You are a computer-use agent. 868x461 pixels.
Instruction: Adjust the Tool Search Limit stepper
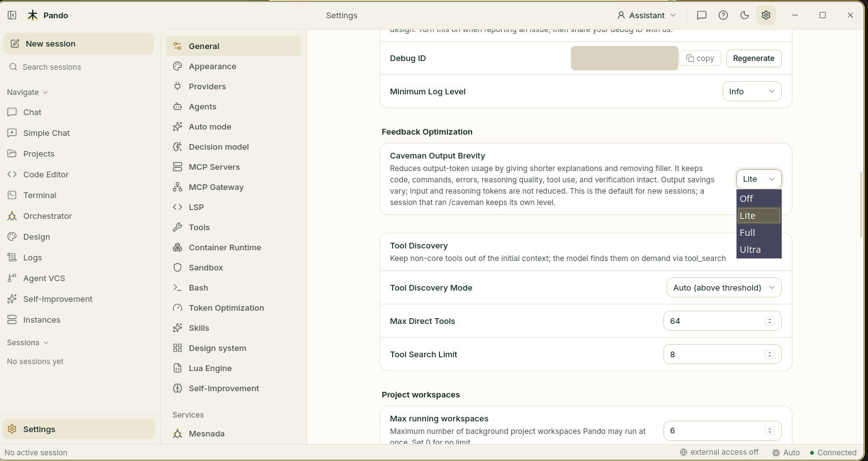pyautogui.click(x=769, y=354)
